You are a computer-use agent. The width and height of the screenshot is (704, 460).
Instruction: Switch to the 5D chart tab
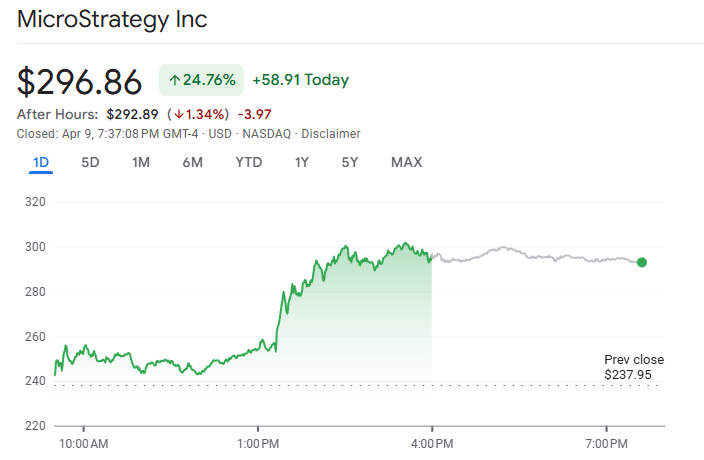click(90, 162)
